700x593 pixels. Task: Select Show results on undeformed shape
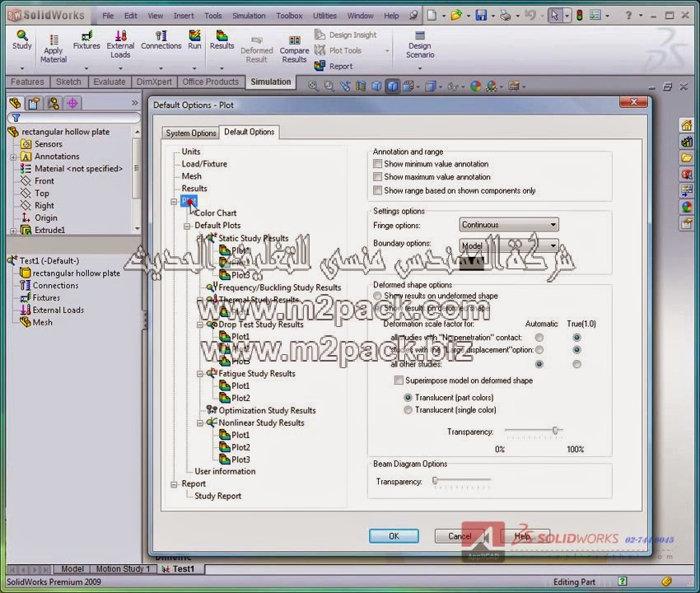378,296
